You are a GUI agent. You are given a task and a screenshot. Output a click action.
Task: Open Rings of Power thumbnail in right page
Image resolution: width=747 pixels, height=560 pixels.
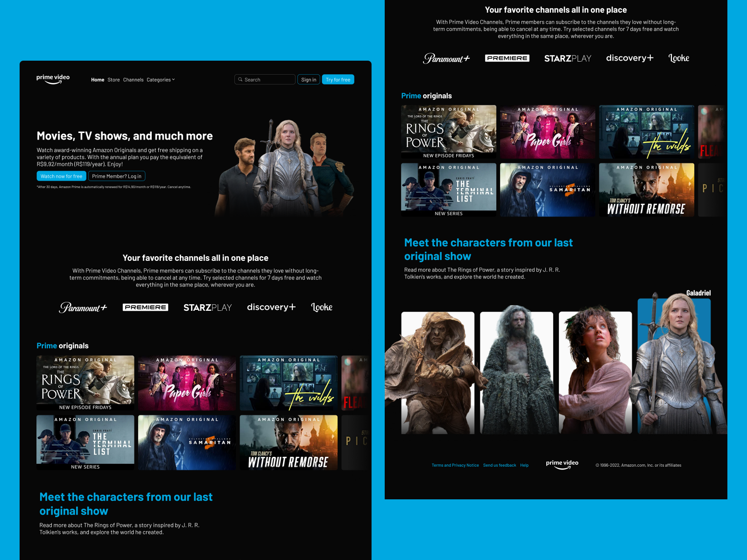point(449,132)
